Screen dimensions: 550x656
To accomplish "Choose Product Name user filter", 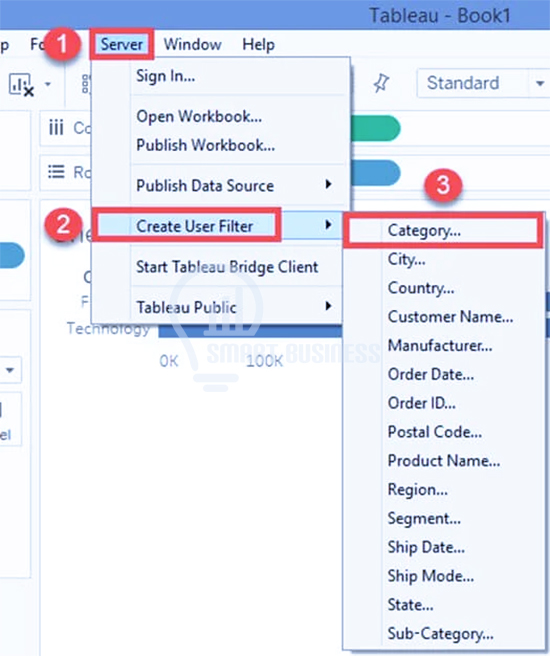I will pyautogui.click(x=443, y=461).
